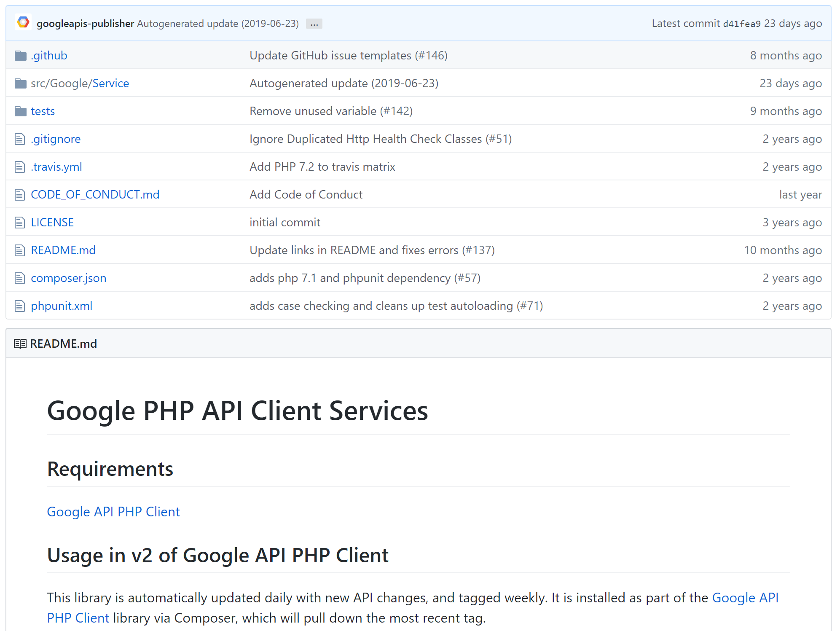Open latest commit hash d41fea9
This screenshot has width=840, height=631.
click(741, 24)
